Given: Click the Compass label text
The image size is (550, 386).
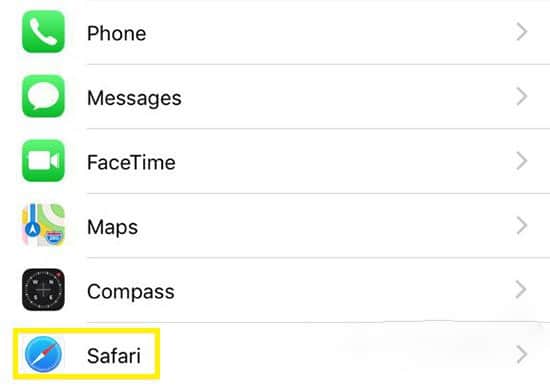Looking at the screenshot, I should coord(130,292).
